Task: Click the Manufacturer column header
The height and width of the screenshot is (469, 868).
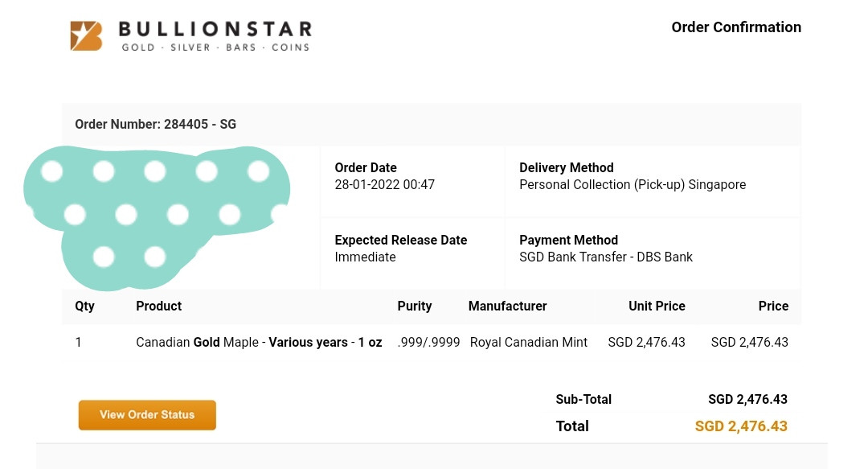Action: (x=507, y=306)
